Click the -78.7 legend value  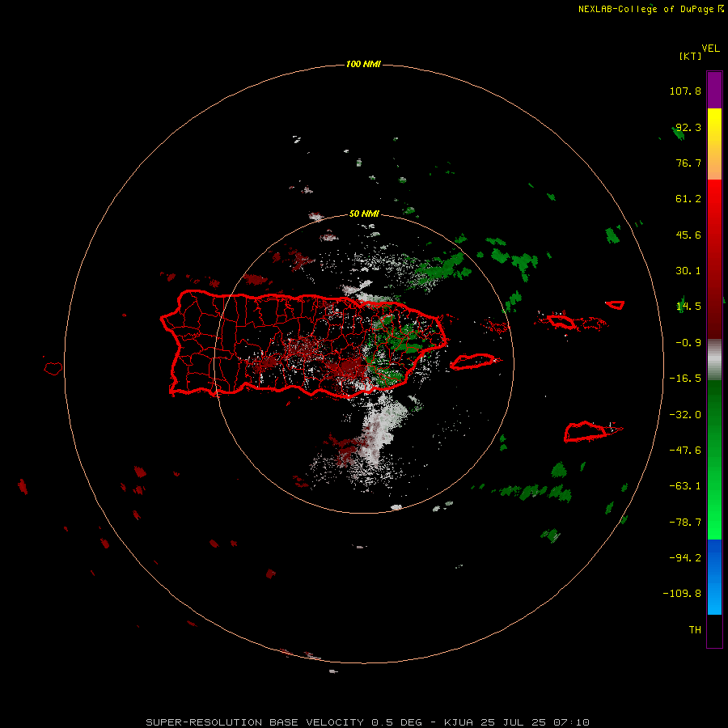point(685,523)
